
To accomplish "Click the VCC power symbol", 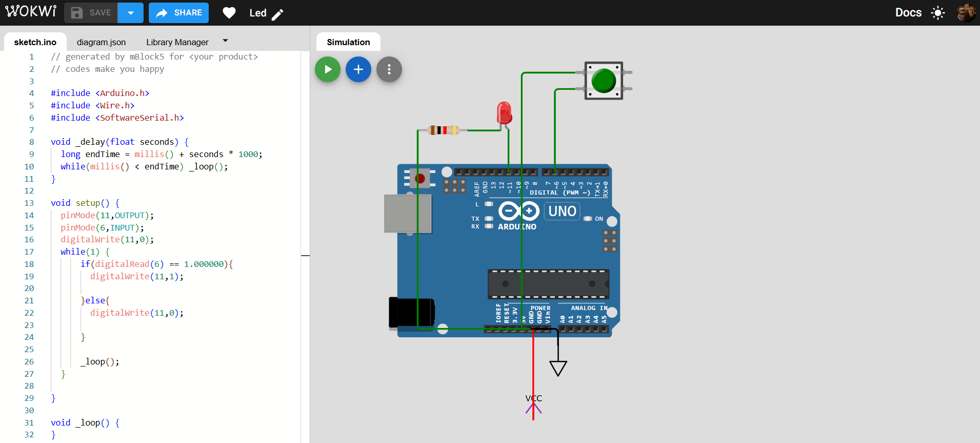I will pos(533,405).
